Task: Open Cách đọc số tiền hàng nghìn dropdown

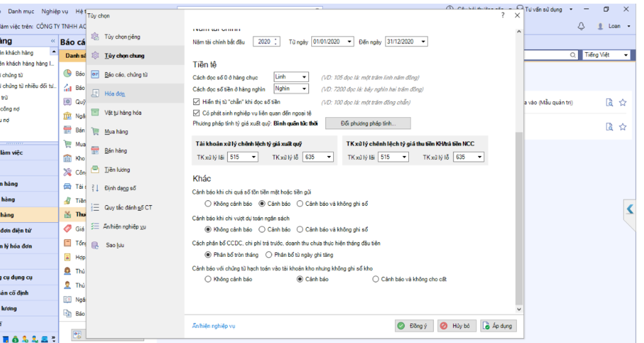Action: (304, 89)
